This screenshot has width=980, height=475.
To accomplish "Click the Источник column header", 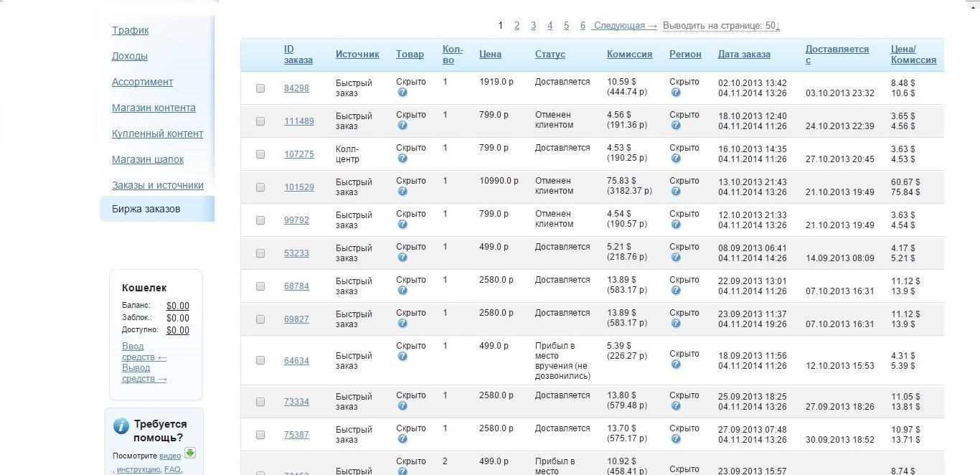I will 357,55.
